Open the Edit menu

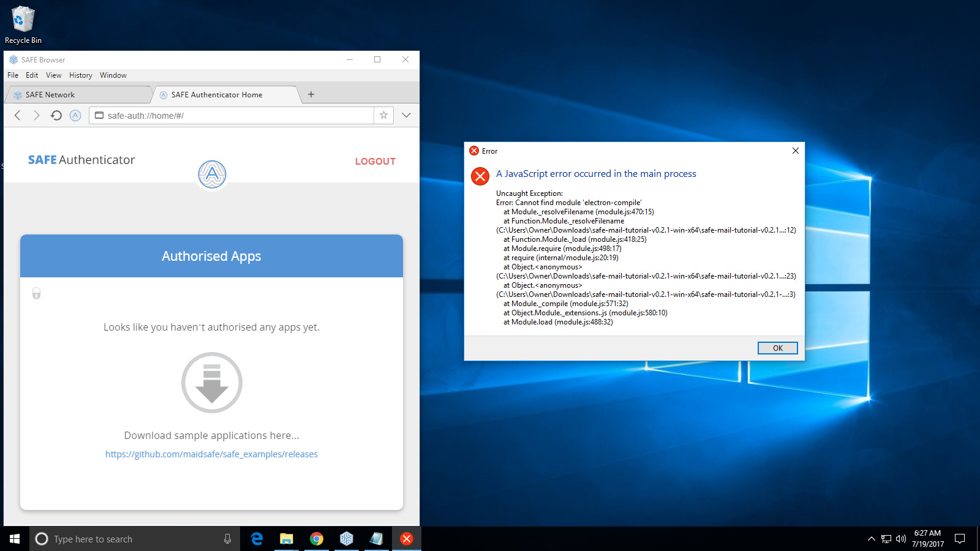coord(32,75)
